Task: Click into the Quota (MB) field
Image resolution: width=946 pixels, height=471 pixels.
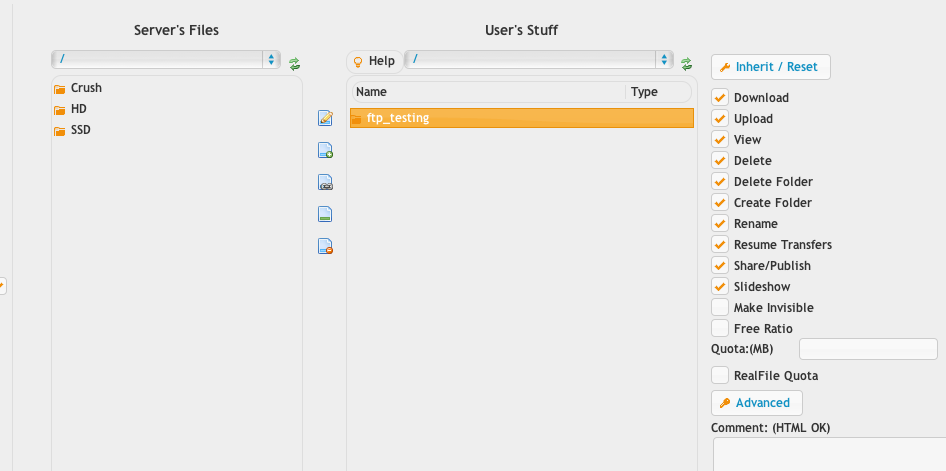Action: tap(868, 349)
